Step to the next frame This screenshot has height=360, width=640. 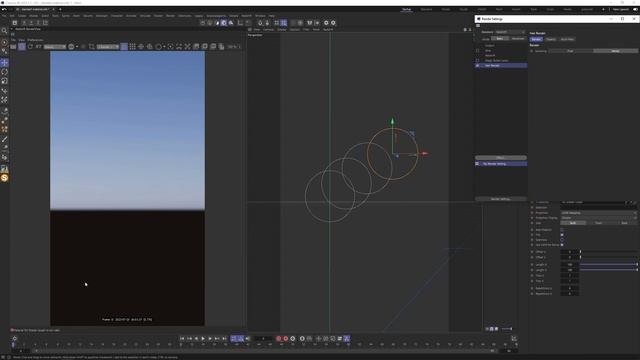click(210, 338)
